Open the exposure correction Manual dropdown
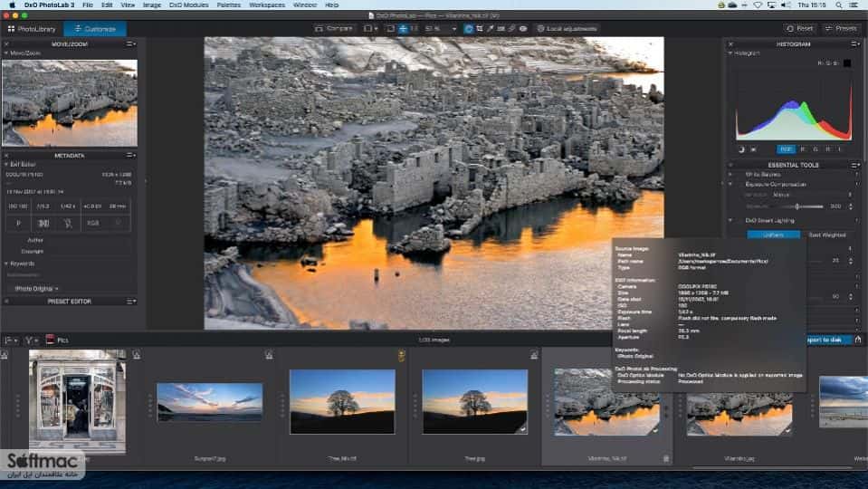 point(812,195)
